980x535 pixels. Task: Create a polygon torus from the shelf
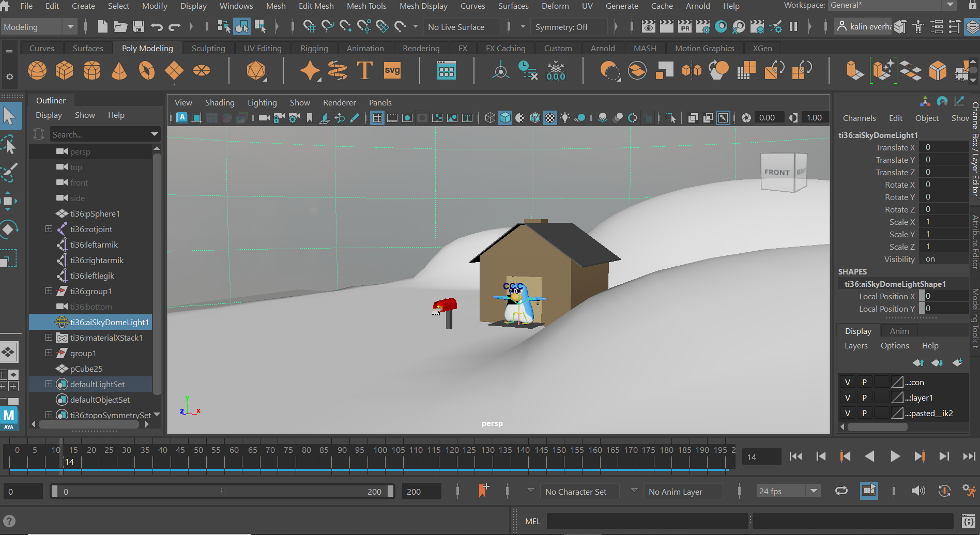tap(147, 70)
